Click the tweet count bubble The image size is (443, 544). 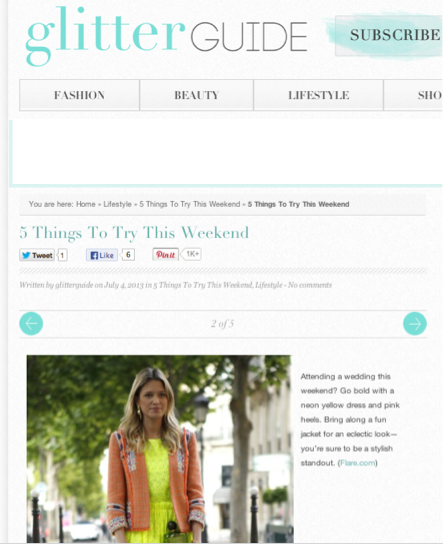[62, 255]
